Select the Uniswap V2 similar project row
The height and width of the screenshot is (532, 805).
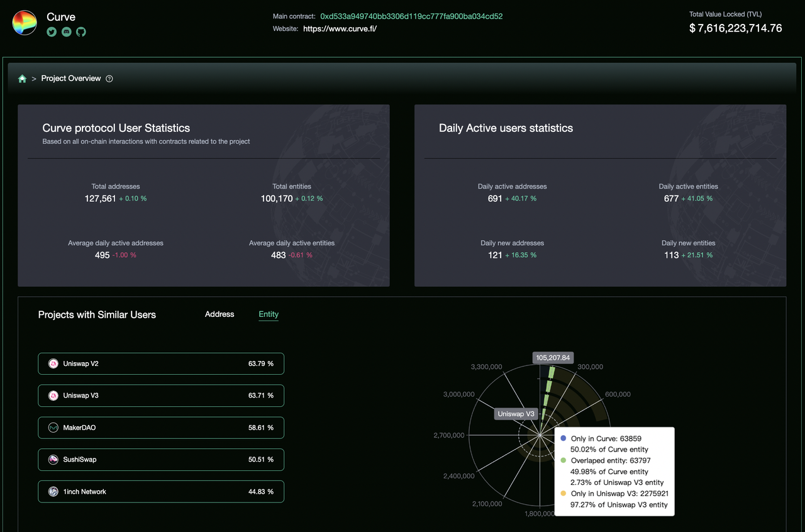(161, 363)
